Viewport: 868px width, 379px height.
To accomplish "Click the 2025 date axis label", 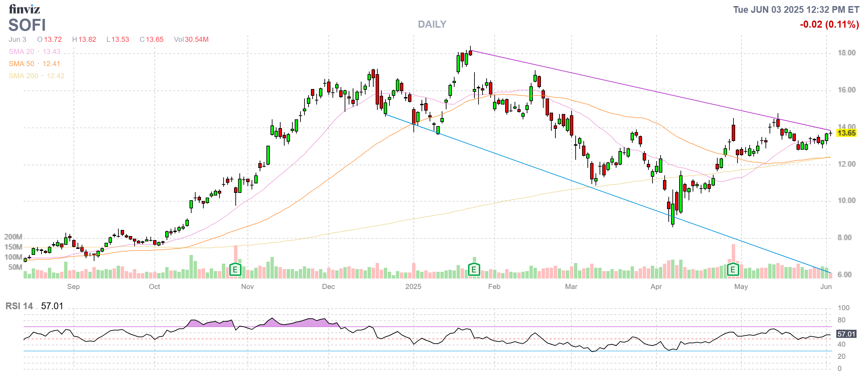I will click(413, 287).
